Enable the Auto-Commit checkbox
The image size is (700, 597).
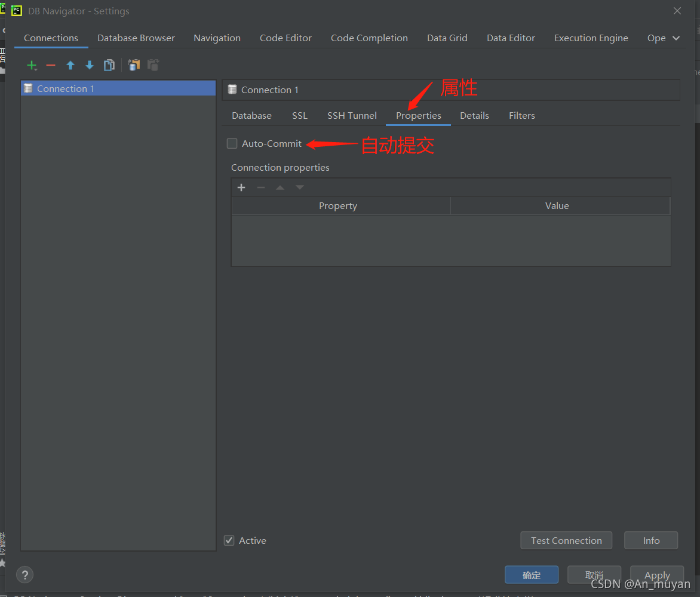(x=232, y=144)
